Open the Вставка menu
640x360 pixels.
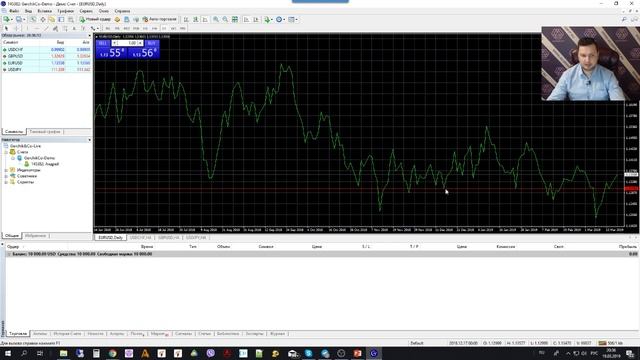(44, 11)
